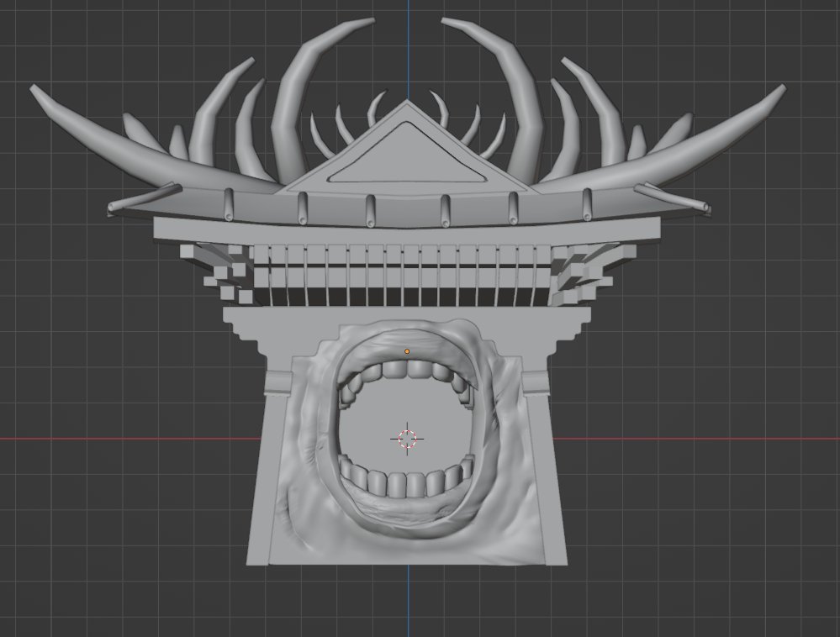
Task: Click the orange object origin dot
Action: point(407,350)
